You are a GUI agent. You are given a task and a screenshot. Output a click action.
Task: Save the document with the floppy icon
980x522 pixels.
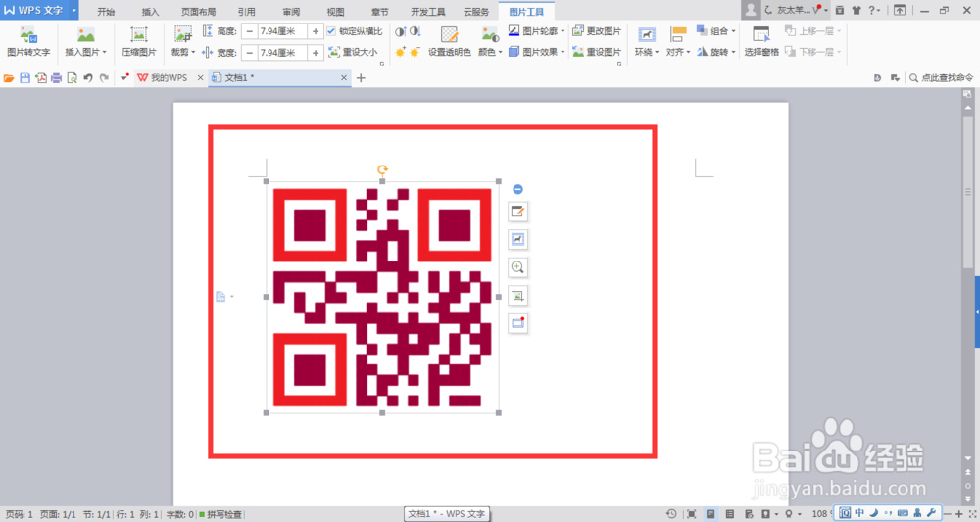25,78
